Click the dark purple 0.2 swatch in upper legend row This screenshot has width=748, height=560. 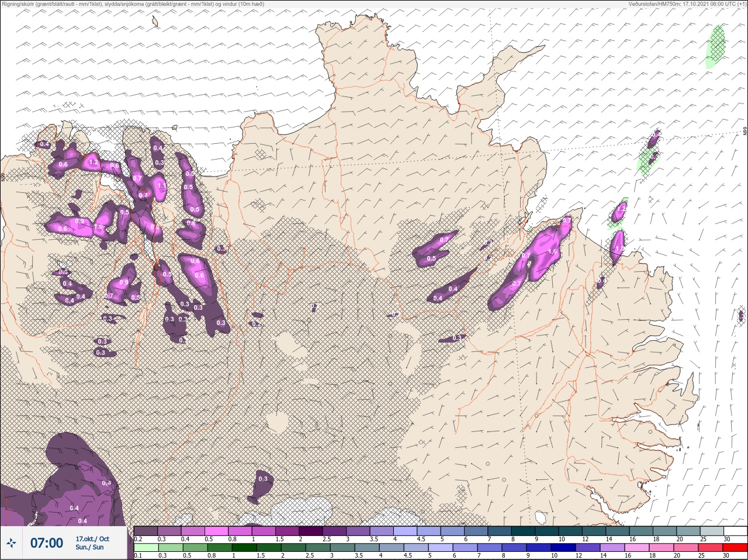146,531
